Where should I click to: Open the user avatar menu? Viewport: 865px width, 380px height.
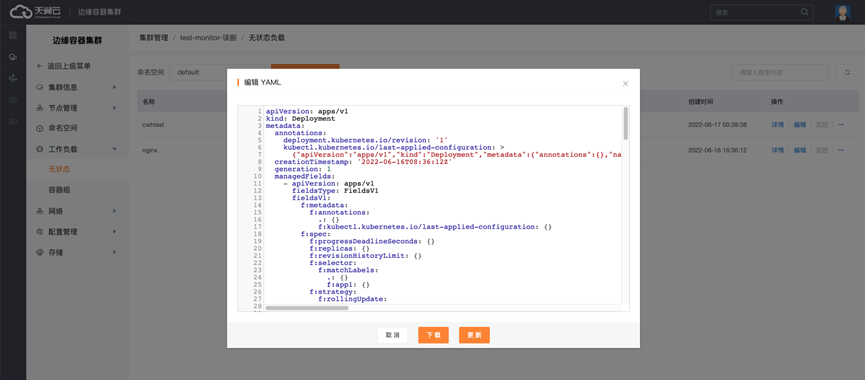[842, 13]
